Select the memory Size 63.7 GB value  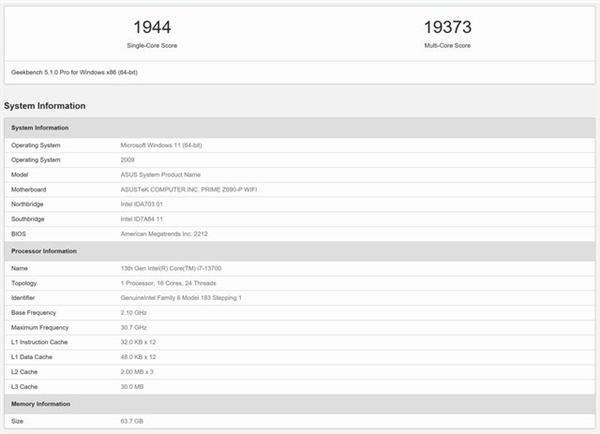point(132,421)
